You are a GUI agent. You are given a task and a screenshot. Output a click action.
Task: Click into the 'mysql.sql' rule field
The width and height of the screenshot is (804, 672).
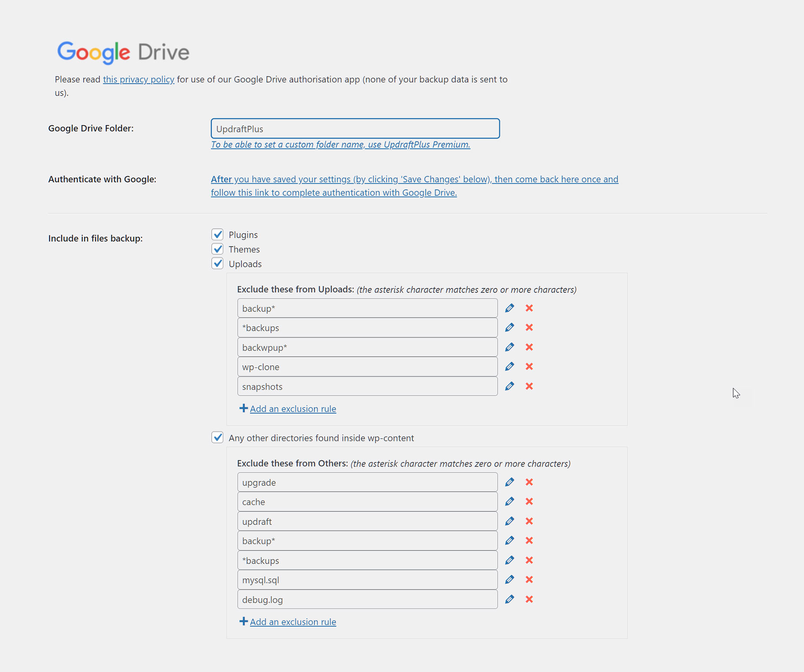pos(367,580)
